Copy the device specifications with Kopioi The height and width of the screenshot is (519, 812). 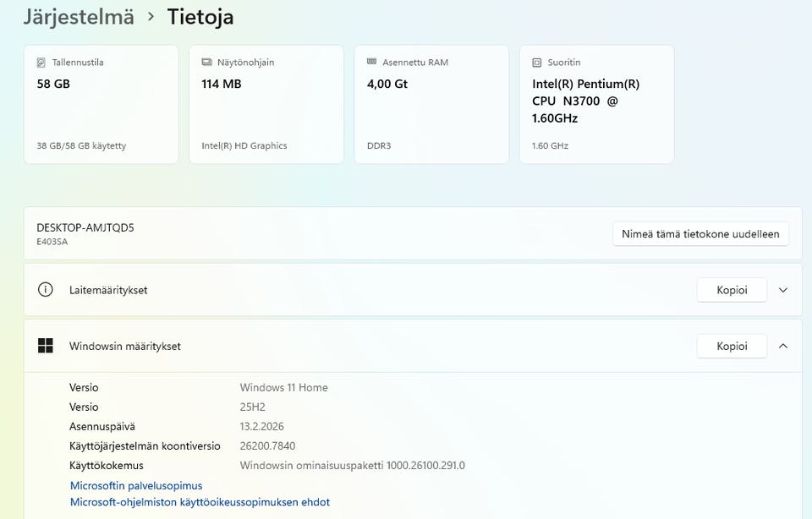[x=732, y=290]
